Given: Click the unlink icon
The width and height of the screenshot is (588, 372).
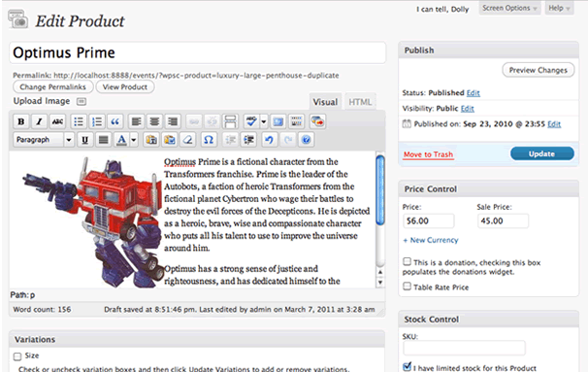Looking at the screenshot, I should tap(212, 121).
